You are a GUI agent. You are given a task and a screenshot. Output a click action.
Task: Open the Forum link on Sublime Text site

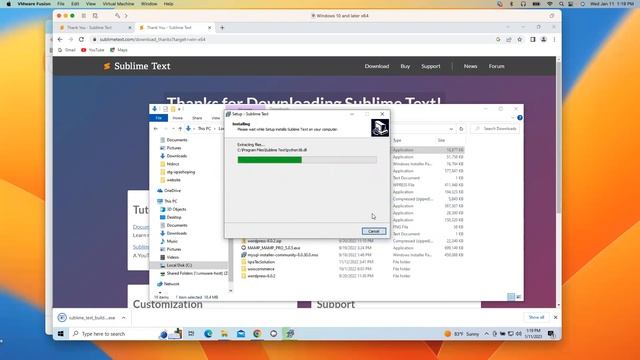click(496, 66)
